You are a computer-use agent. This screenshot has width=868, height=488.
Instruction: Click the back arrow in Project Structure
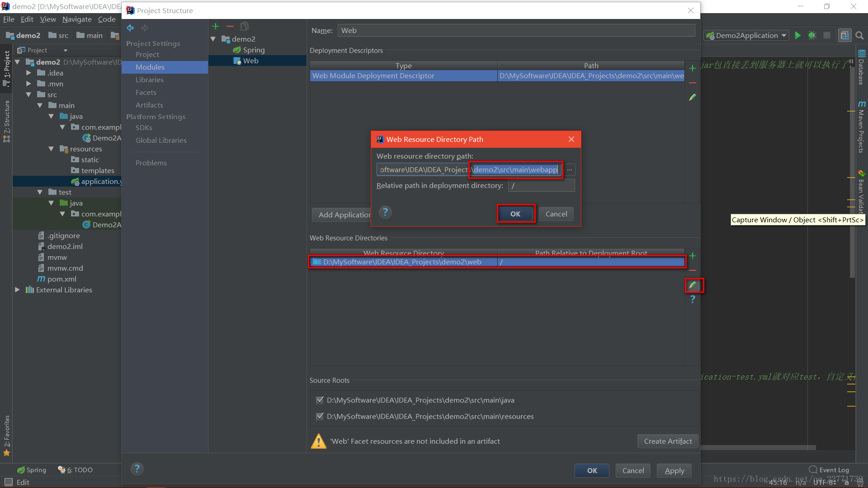(130, 28)
